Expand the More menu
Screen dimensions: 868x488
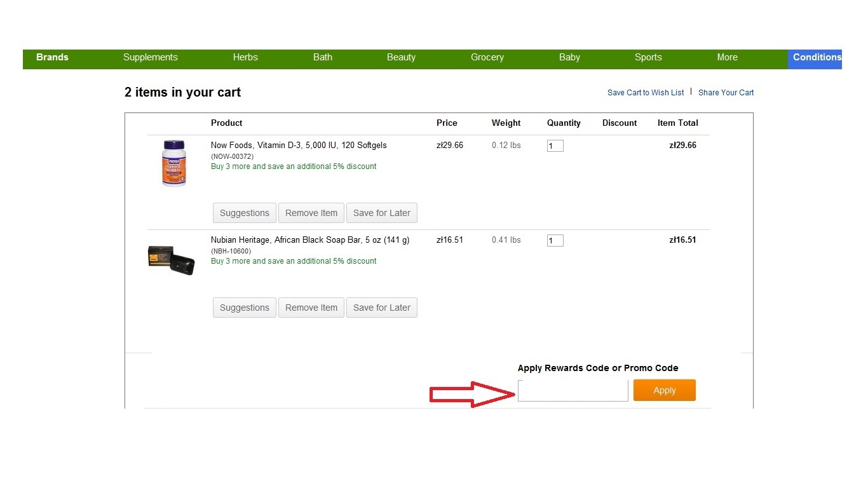pyautogui.click(x=727, y=57)
